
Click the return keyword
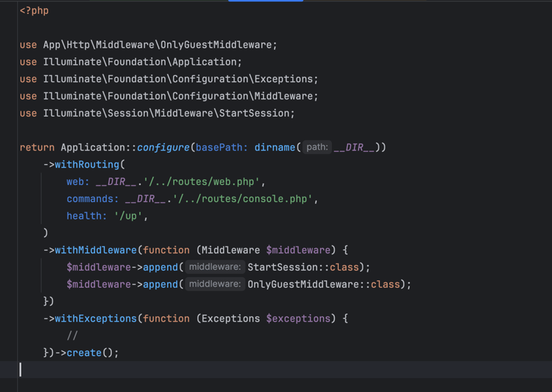coord(37,147)
